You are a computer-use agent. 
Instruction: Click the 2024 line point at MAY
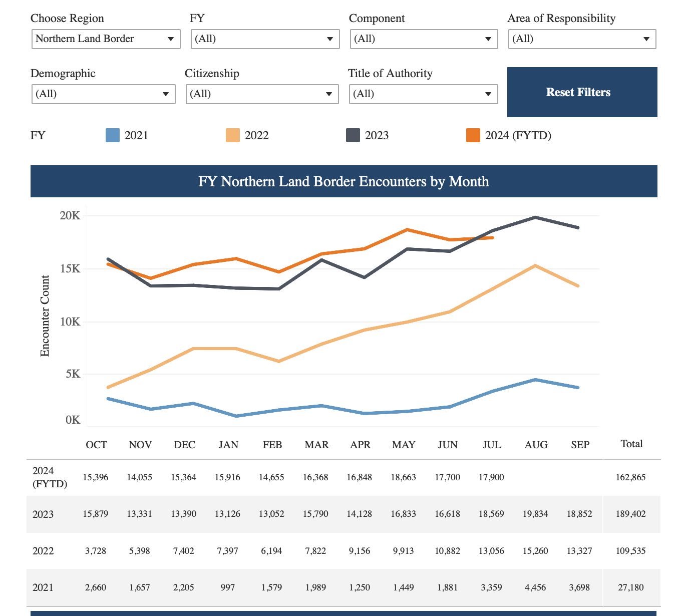(x=408, y=230)
